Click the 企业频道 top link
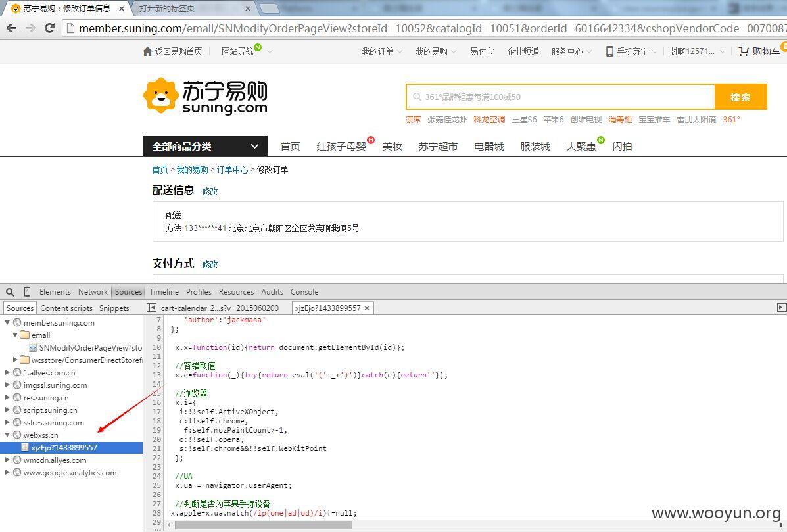Viewport: 787px width, 532px height. [x=523, y=51]
